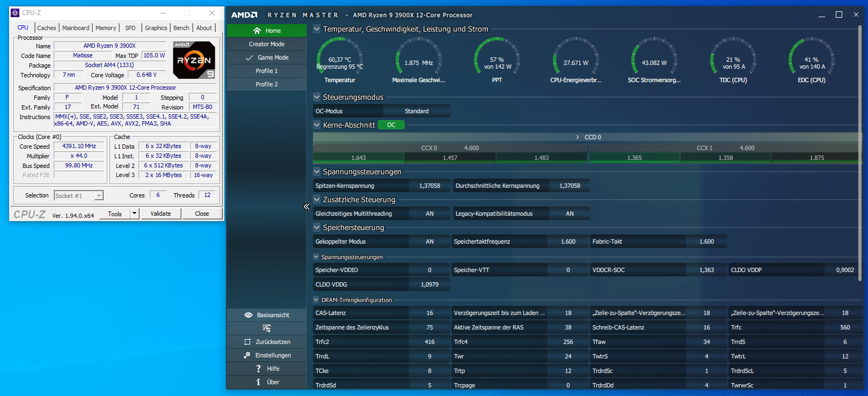Click Maximale Geschwindigkeit gauge 1.875 MHz
This screenshot has width=868, height=396.
point(419,56)
